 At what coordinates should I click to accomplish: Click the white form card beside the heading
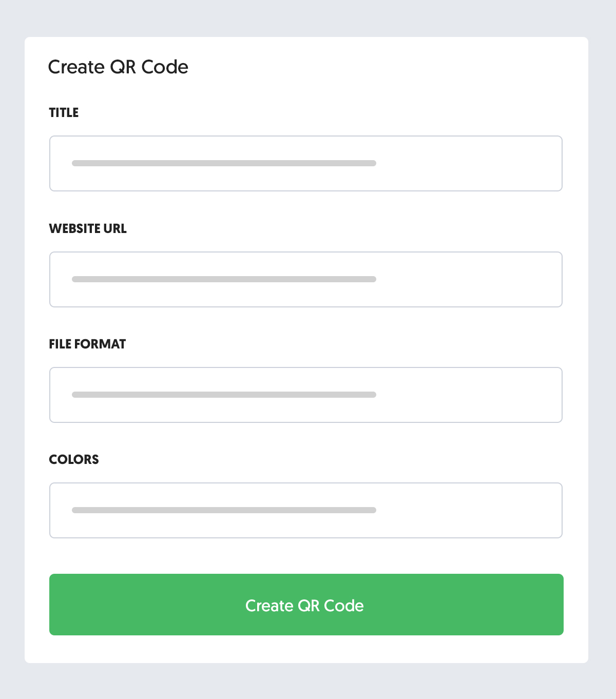(x=385, y=67)
